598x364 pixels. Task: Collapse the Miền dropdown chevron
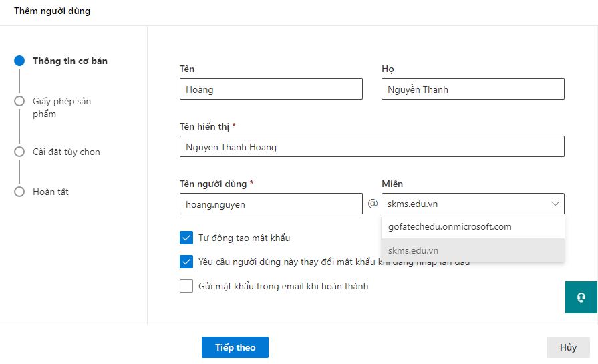(x=555, y=204)
